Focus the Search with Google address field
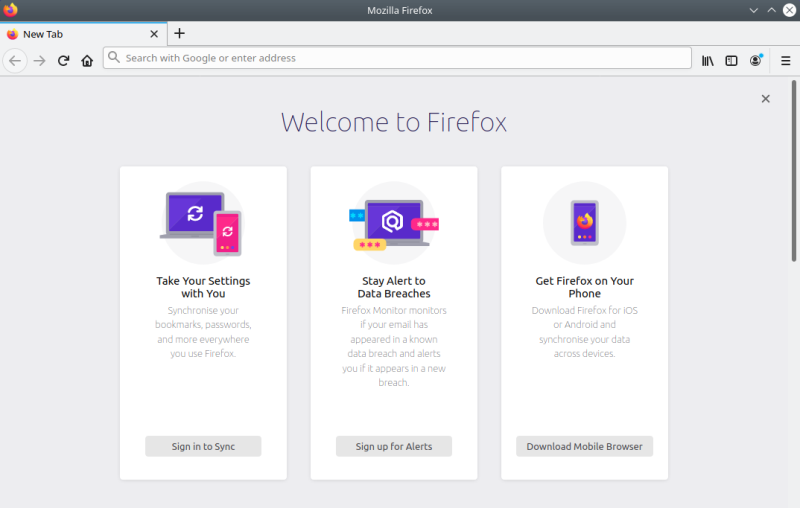Screen dimensions: 800x508 [397, 58]
